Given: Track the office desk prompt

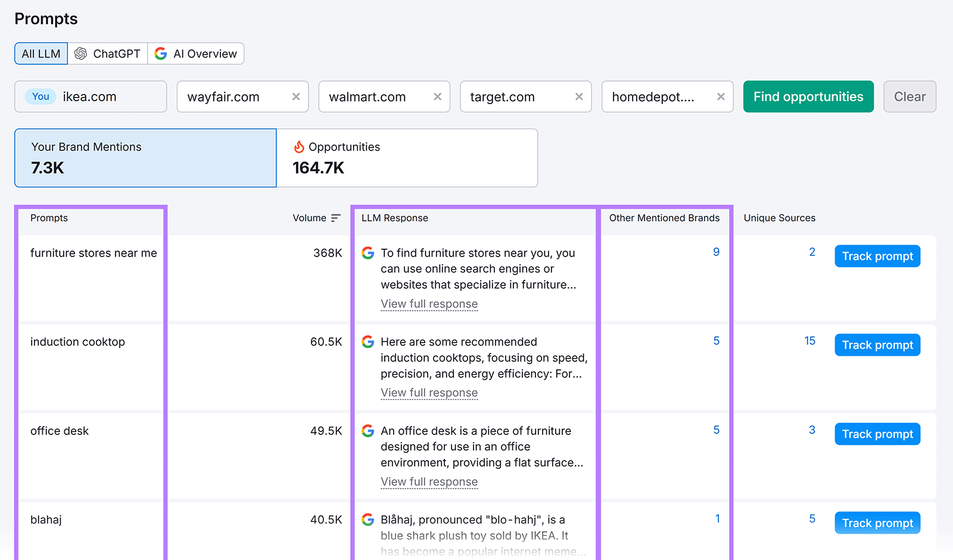Looking at the screenshot, I should pyautogui.click(x=877, y=434).
